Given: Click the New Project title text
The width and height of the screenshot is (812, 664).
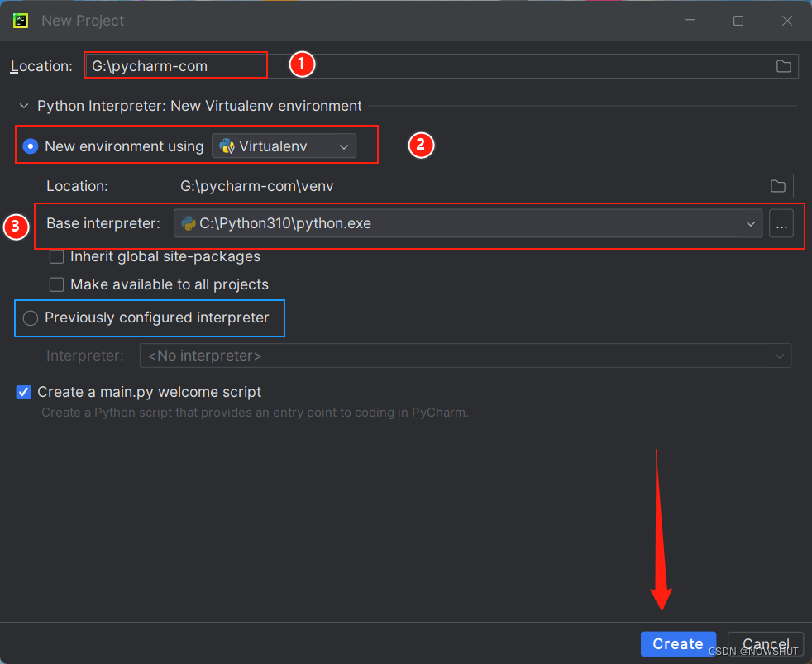Looking at the screenshot, I should coord(83,21).
